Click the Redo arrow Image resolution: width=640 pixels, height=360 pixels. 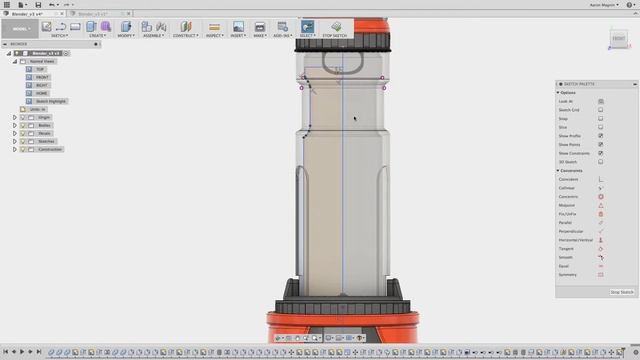click(x=66, y=4)
